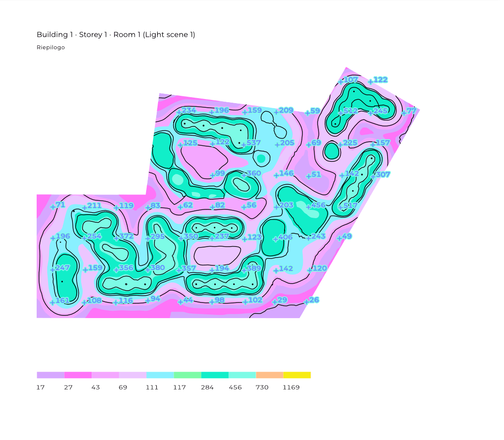Select the orange 730 legend swatch
The height and width of the screenshot is (440, 504).
pyautogui.click(x=269, y=375)
